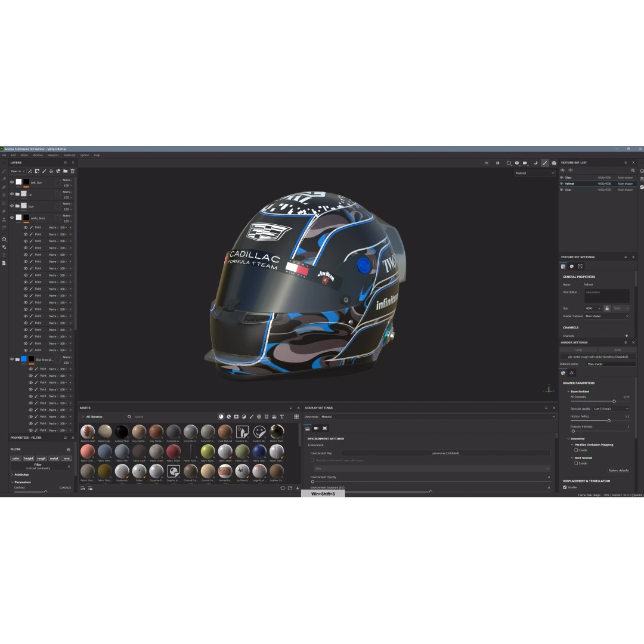Click the iray render camera icon

coord(553,163)
